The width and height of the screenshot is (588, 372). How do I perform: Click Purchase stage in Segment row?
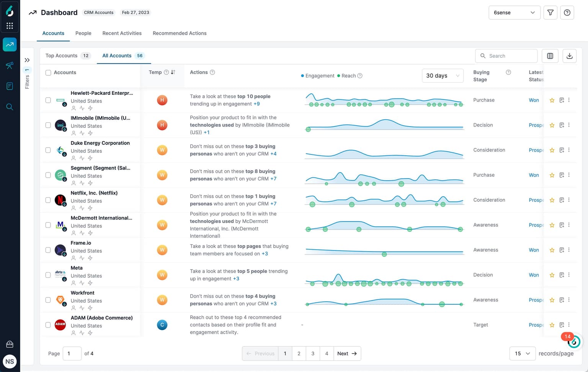(484, 175)
